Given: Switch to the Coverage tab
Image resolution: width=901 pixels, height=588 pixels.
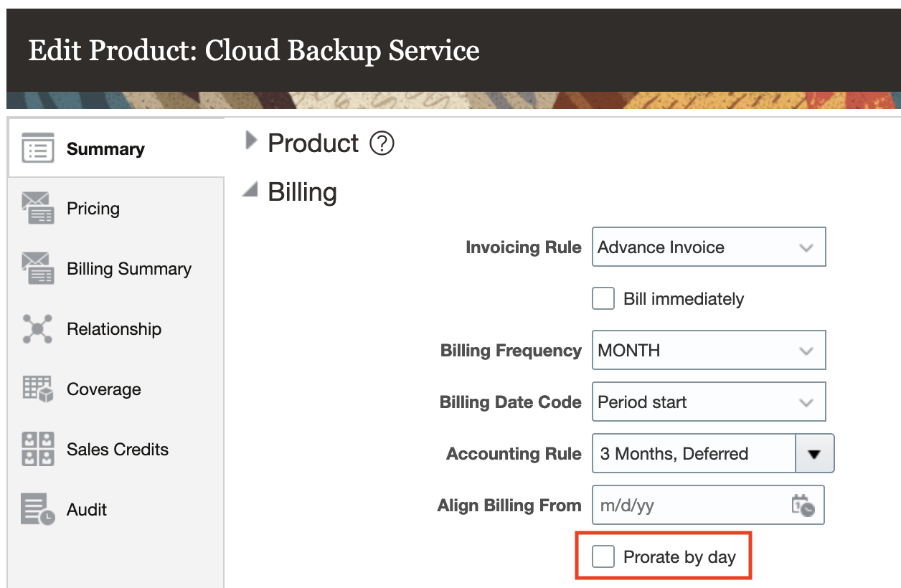Looking at the screenshot, I should point(104,389).
